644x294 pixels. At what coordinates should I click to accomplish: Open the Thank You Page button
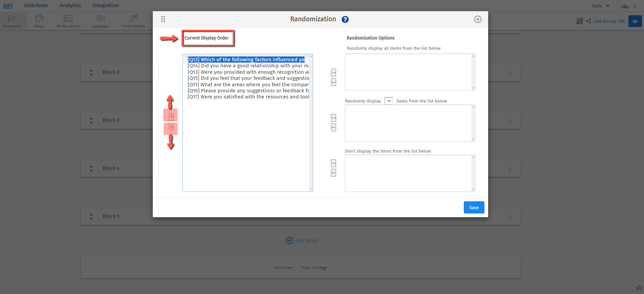(x=314, y=267)
